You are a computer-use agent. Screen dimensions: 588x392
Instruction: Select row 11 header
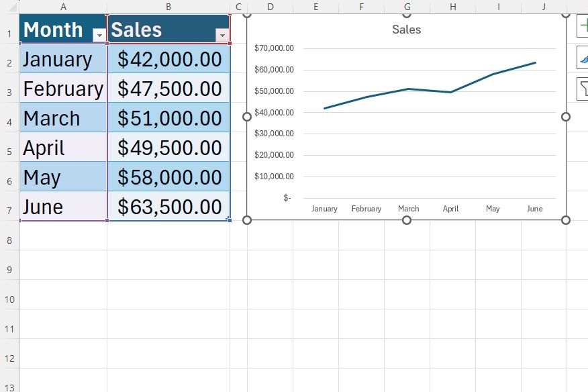pos(9,324)
